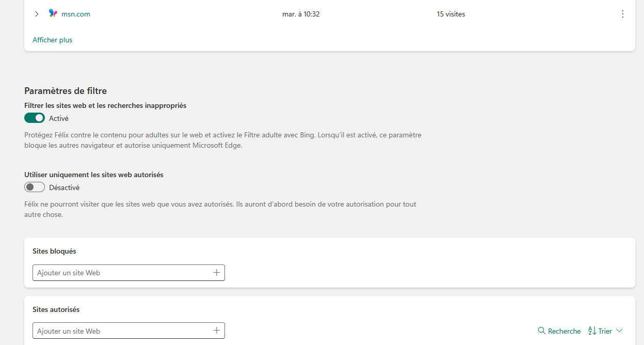
Task: Focus the Sites autorisés website input field
Action: tap(128, 331)
